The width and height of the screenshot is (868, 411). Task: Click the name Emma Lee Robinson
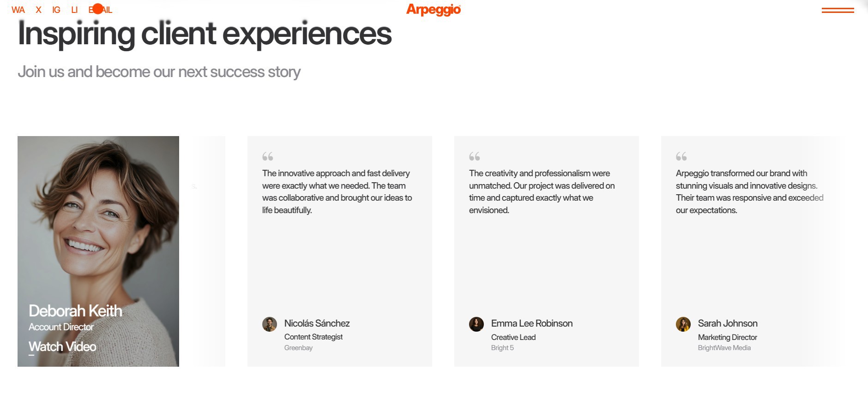point(531,323)
